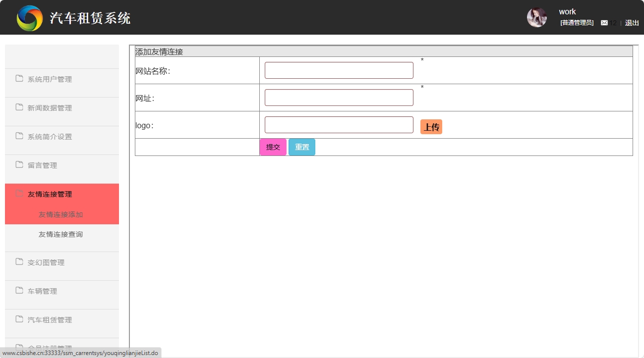The width and height of the screenshot is (644, 358).
Task: Click the 退出 logout link
Action: (632, 23)
